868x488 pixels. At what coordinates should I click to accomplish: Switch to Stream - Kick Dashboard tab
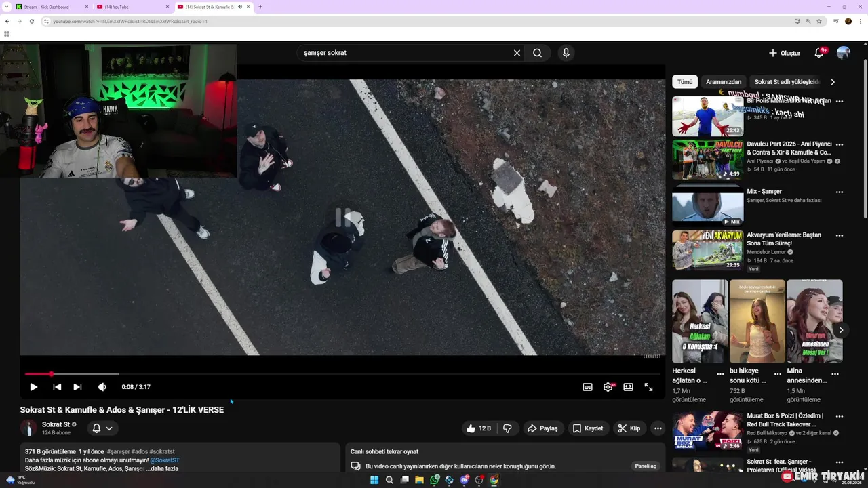pos(52,7)
